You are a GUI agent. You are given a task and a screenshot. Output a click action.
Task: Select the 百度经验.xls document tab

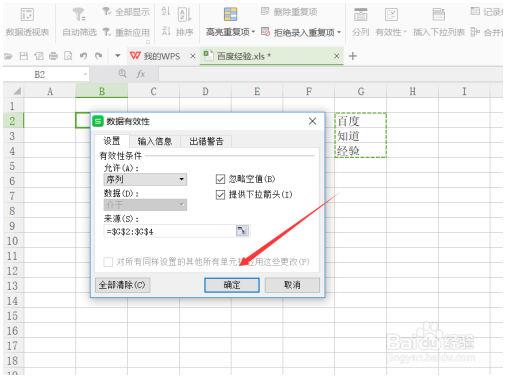pos(243,56)
